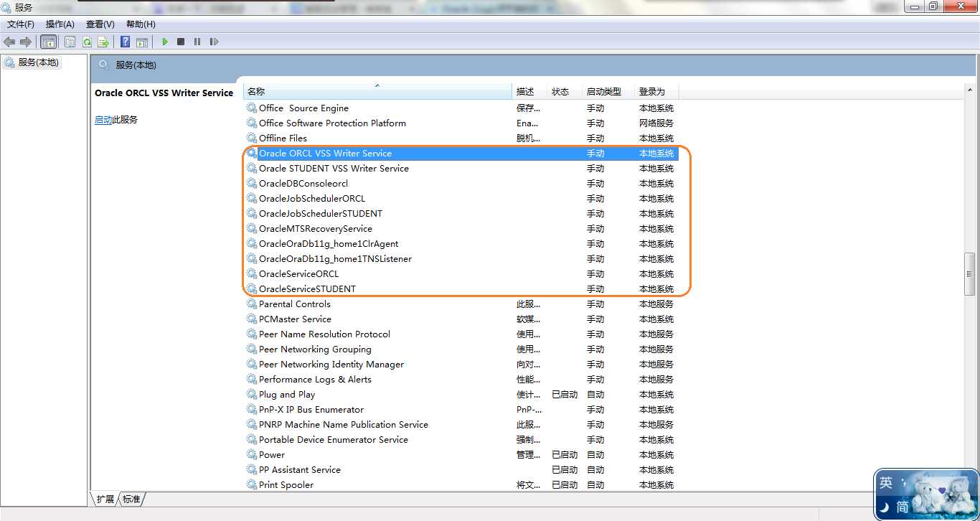
Task: Switch to the 标准 tab
Action: pos(131,499)
